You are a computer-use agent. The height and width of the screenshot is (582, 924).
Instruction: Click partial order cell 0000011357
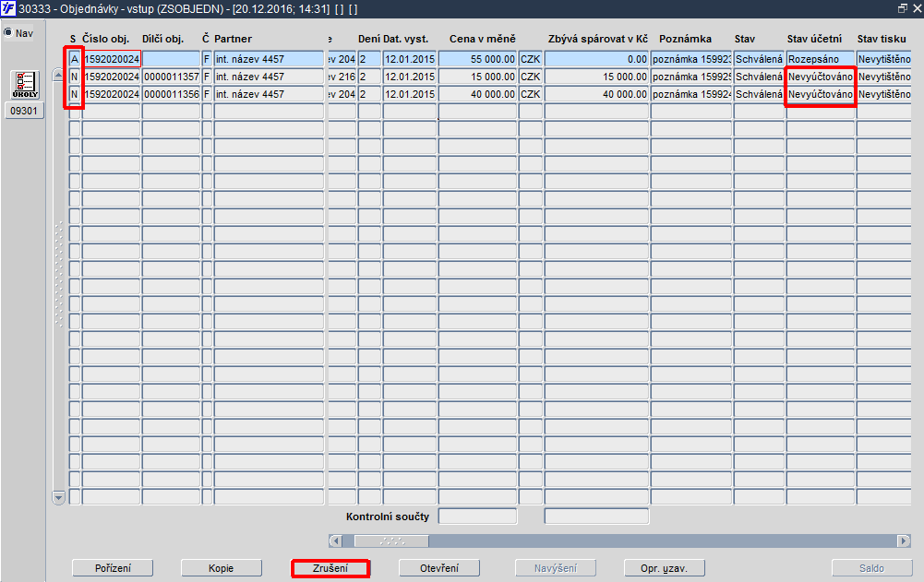(171, 77)
